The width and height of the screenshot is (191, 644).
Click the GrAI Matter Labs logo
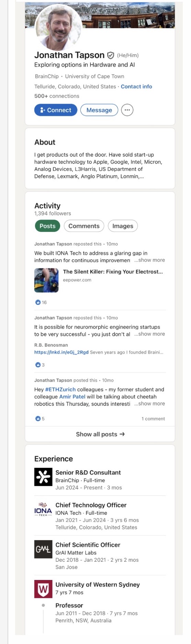[x=43, y=549]
